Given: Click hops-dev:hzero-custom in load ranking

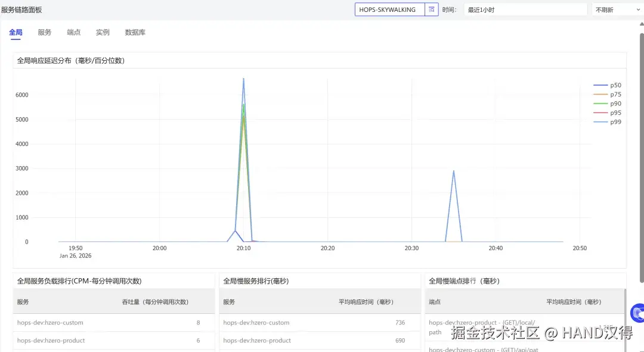Looking at the screenshot, I should [50, 322].
